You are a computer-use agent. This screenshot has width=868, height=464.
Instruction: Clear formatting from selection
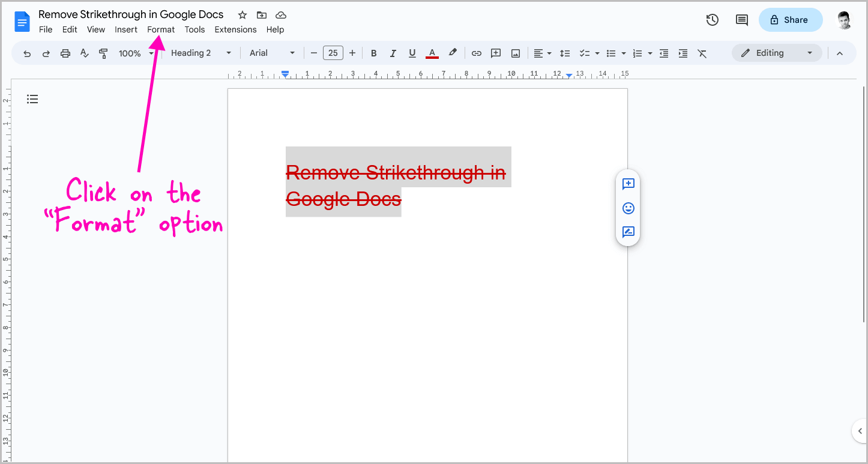(702, 53)
